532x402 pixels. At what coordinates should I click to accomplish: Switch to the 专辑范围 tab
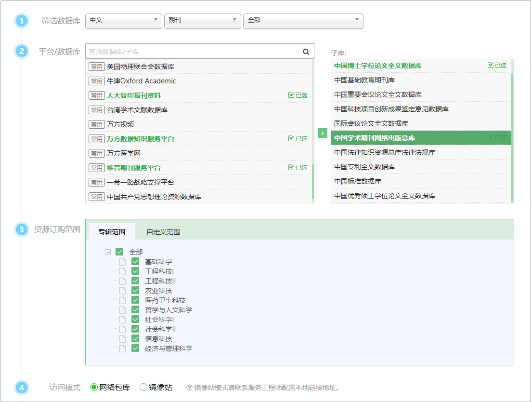112,232
